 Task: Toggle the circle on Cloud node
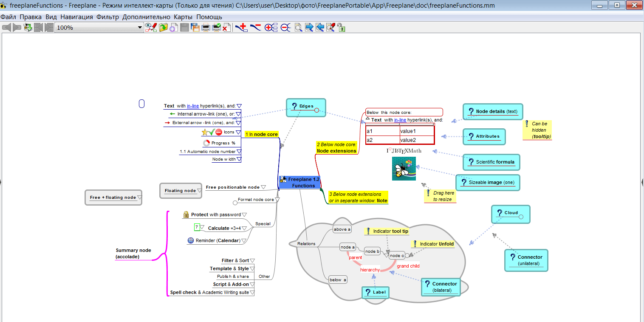click(x=521, y=217)
